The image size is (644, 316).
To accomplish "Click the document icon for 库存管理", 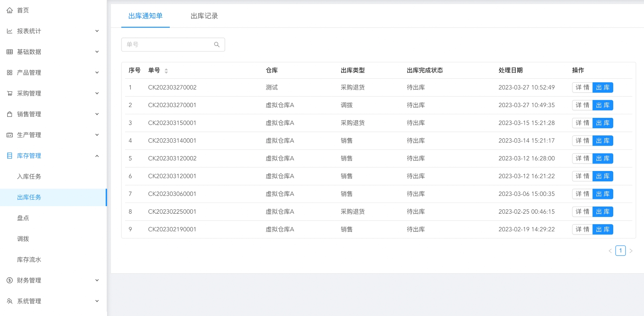I will [x=10, y=156].
